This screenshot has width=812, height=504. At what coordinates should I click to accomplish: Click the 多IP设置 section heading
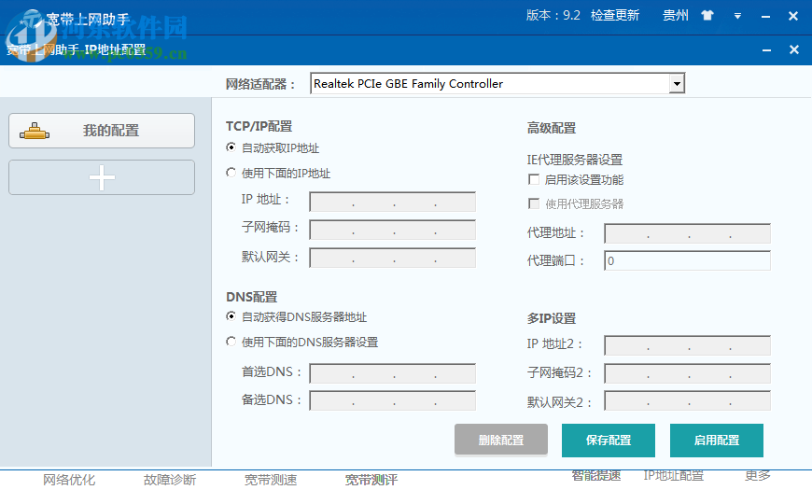pyautogui.click(x=552, y=318)
